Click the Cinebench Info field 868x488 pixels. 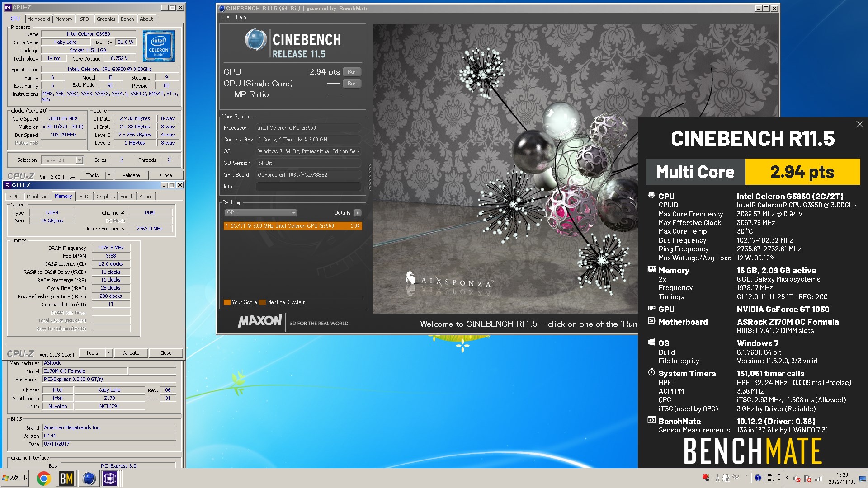pos(308,187)
